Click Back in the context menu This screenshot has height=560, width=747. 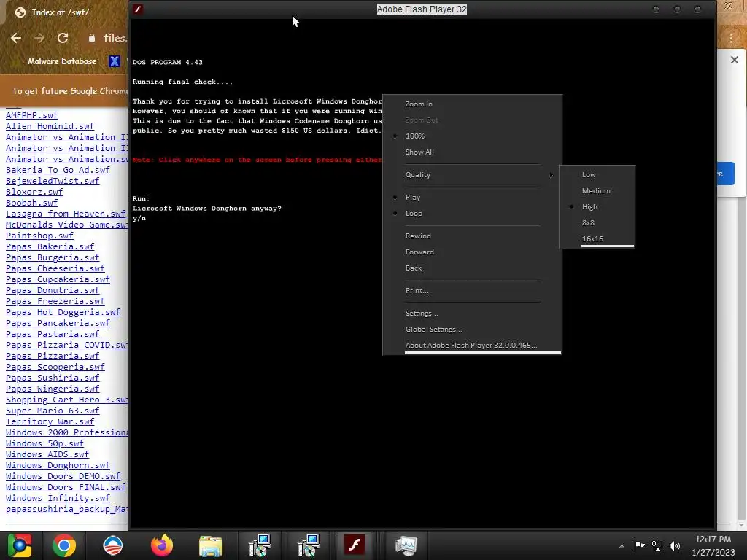pos(413,268)
